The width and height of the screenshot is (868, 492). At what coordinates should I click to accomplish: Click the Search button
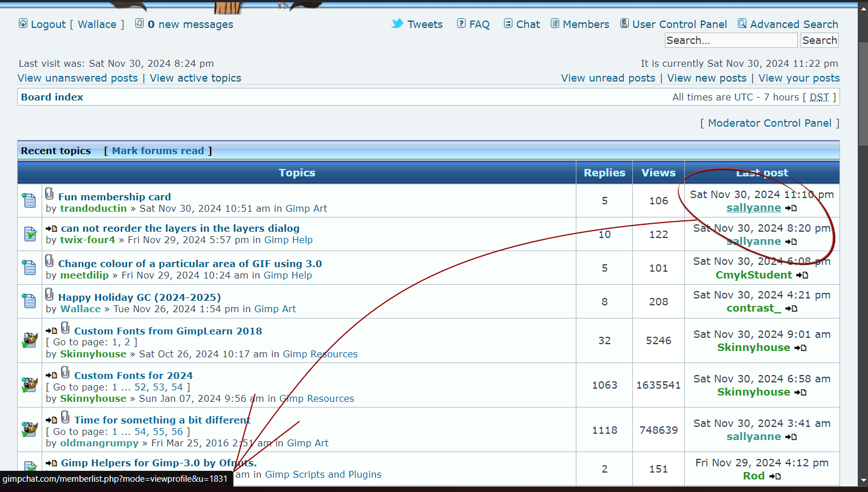point(819,41)
